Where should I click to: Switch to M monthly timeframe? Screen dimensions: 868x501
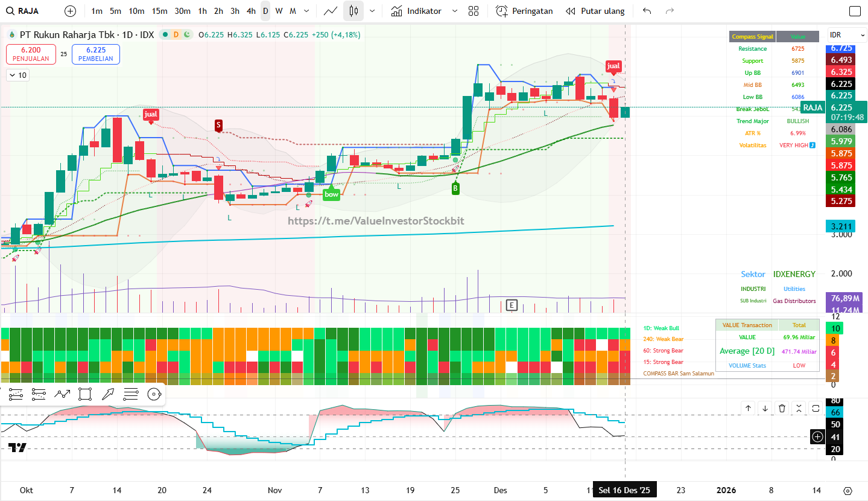[x=293, y=11]
